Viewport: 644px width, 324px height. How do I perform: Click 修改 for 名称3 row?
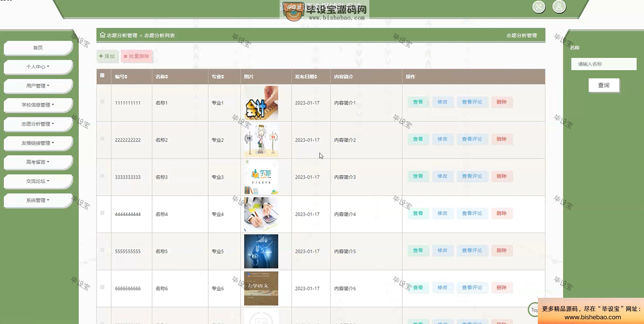tap(443, 176)
